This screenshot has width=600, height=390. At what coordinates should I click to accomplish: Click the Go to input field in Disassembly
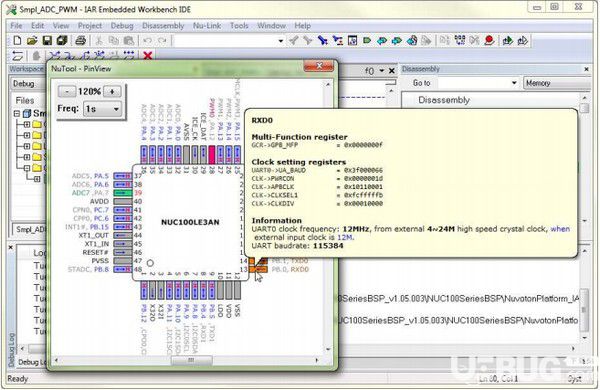(x=473, y=83)
